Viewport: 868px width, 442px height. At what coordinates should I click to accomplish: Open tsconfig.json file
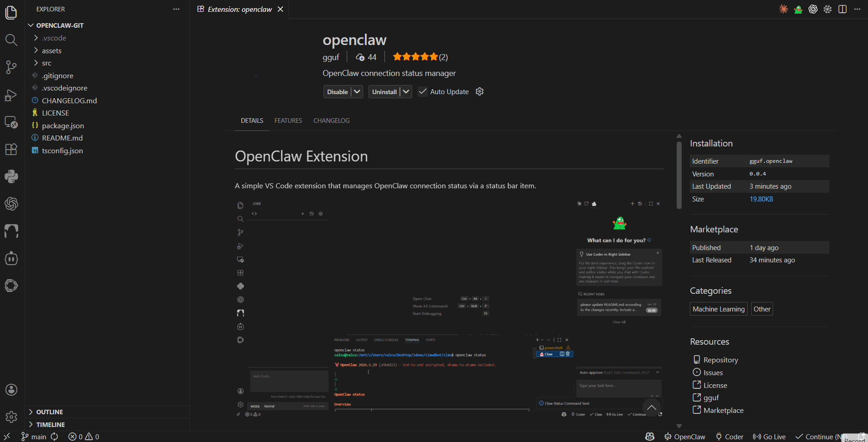click(x=62, y=151)
